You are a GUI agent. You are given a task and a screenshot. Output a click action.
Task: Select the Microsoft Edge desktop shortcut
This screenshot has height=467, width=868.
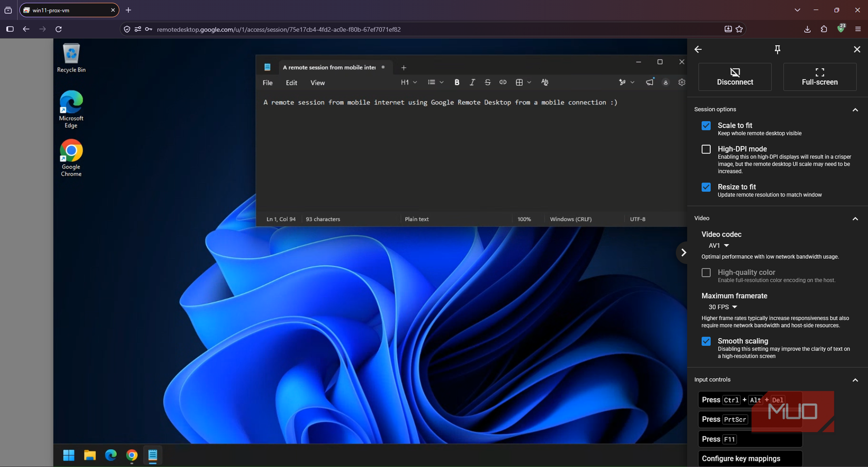(71, 109)
